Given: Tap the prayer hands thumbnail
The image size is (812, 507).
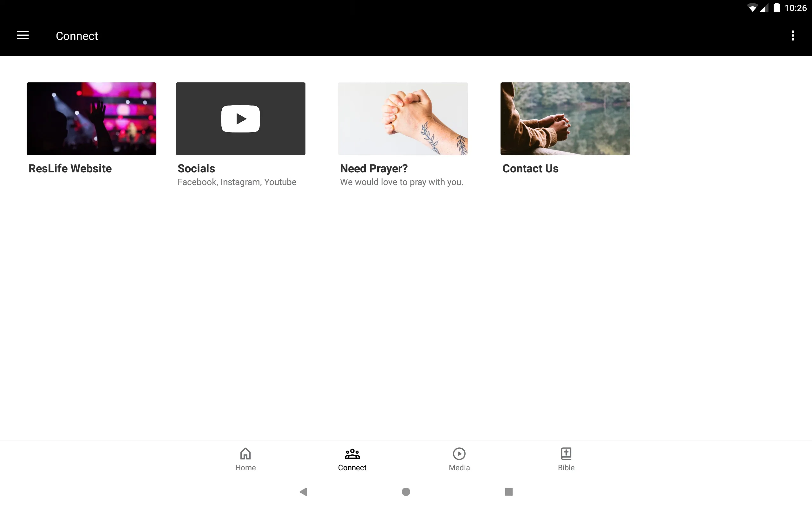Looking at the screenshot, I should click(403, 119).
